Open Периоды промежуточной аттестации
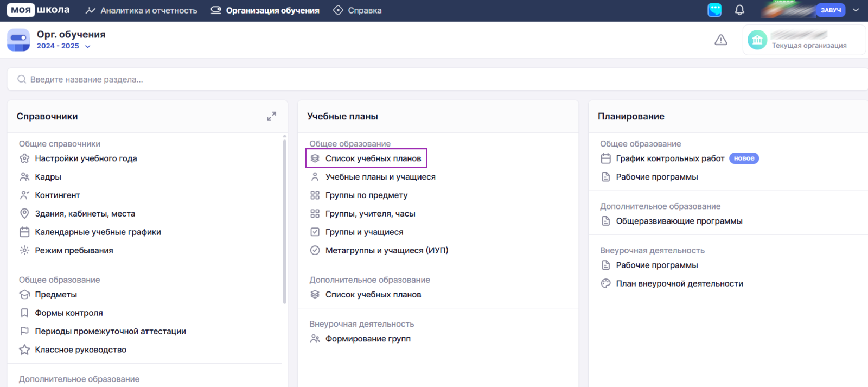 pos(110,332)
